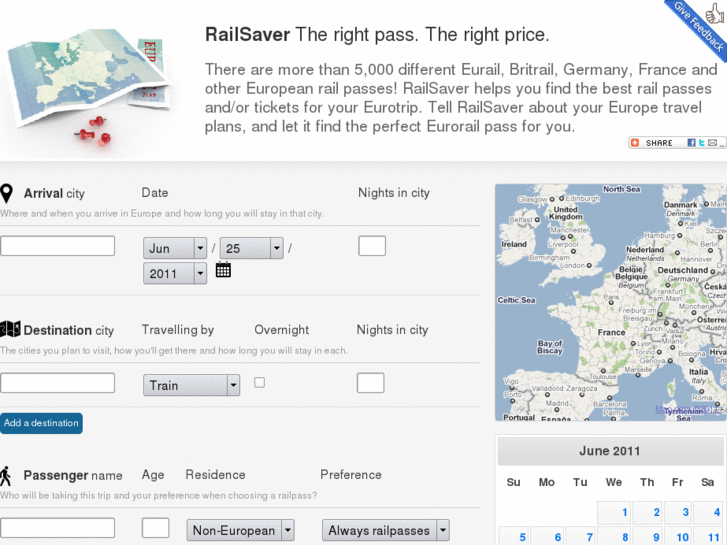Viewport: 727px width, 545px height.
Task: Select June 1 in the calendar
Action: click(614, 513)
